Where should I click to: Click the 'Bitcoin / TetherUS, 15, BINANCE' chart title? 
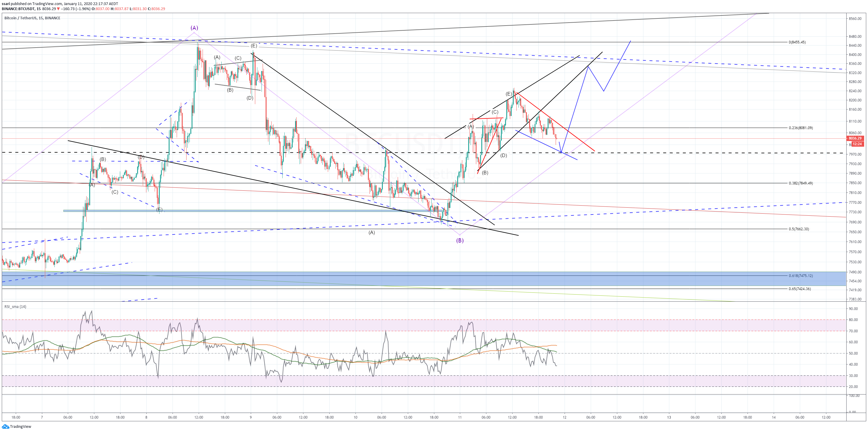[32, 18]
